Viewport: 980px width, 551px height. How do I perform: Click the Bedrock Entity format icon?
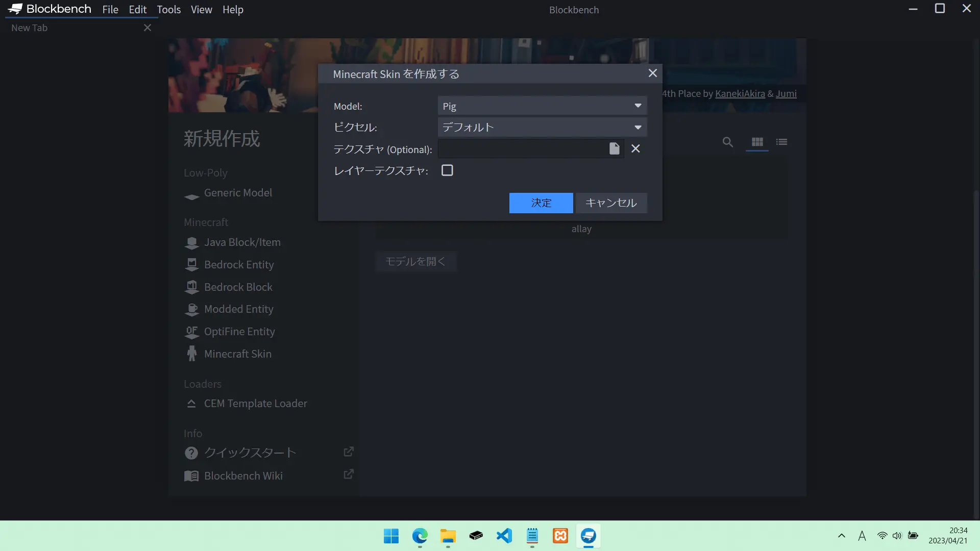click(192, 265)
